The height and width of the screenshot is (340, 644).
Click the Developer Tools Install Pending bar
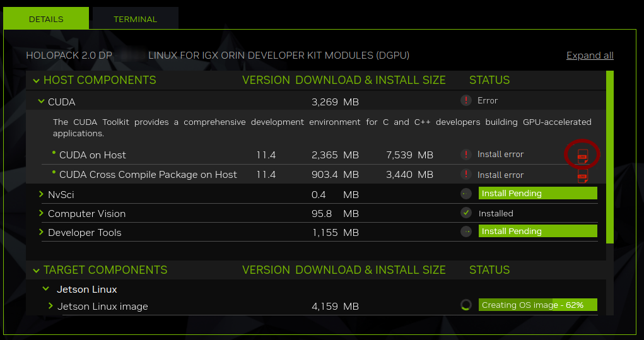point(537,231)
